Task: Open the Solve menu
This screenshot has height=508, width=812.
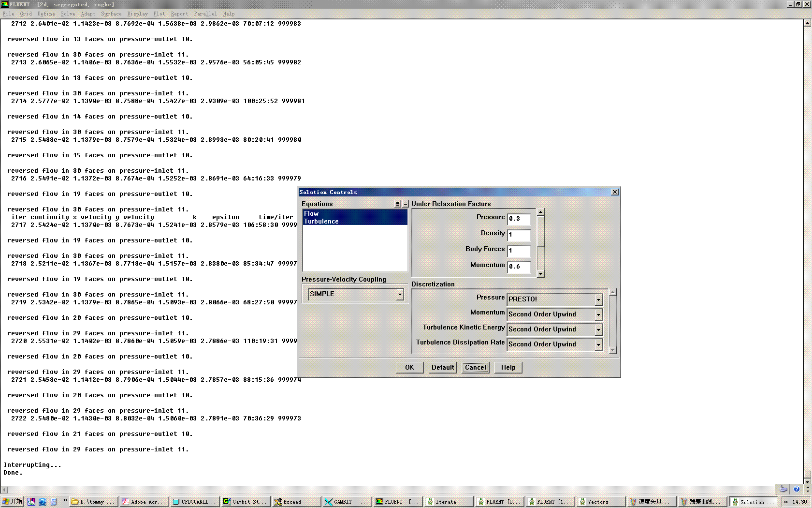Action: click(x=68, y=14)
